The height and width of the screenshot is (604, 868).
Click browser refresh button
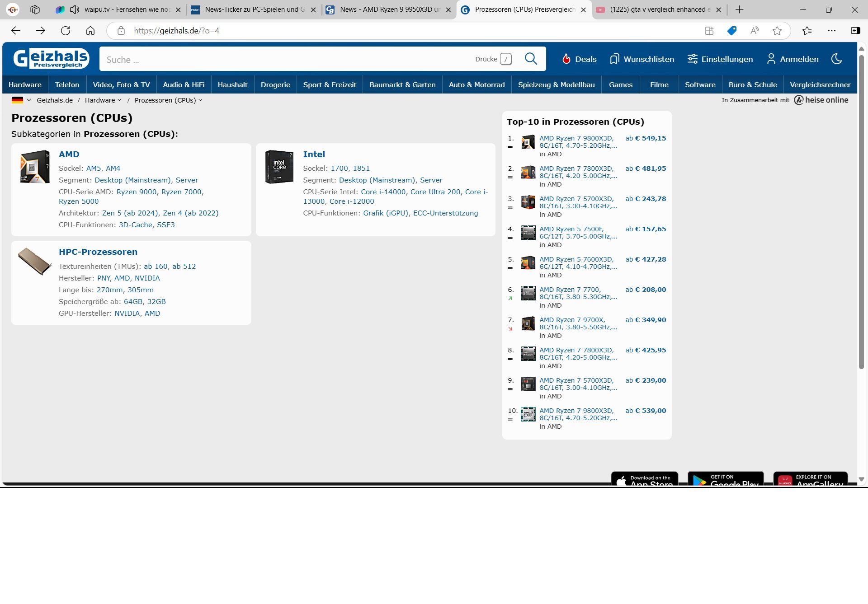pyautogui.click(x=66, y=31)
